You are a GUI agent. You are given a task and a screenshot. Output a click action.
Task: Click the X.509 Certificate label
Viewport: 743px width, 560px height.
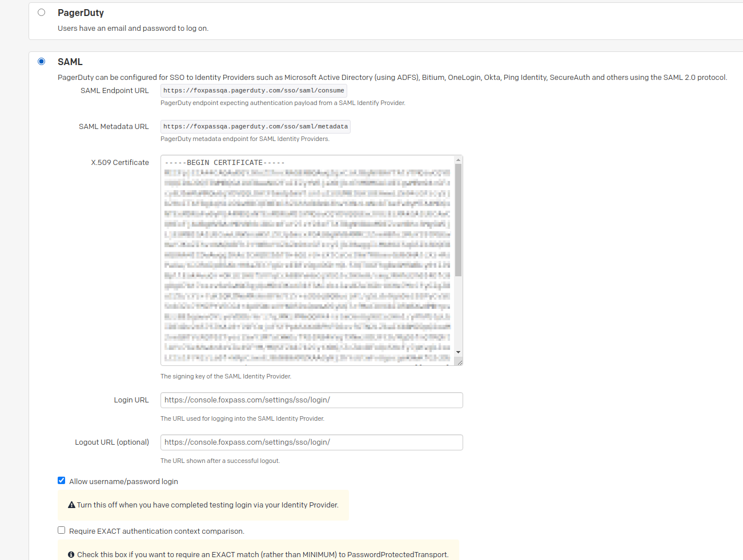120,163
